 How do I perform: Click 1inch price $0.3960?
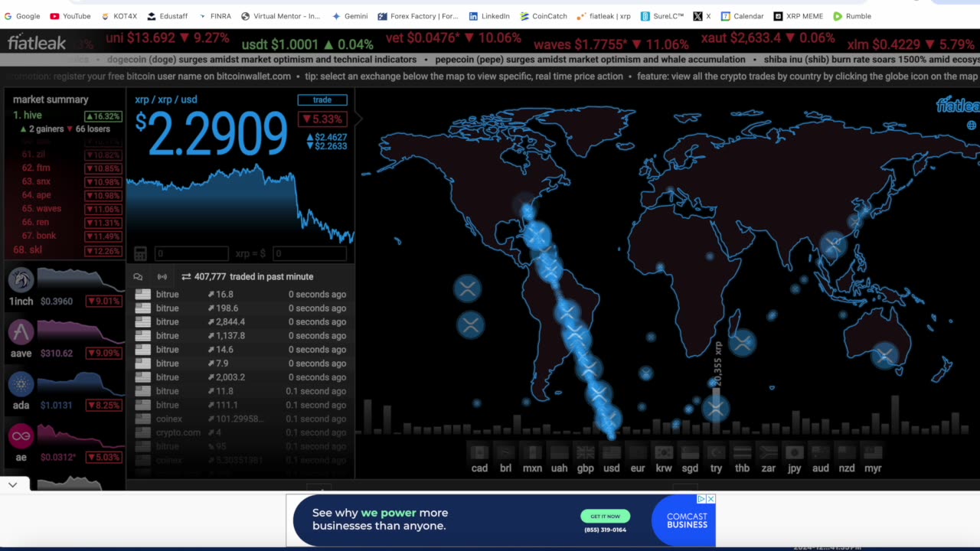point(57,302)
